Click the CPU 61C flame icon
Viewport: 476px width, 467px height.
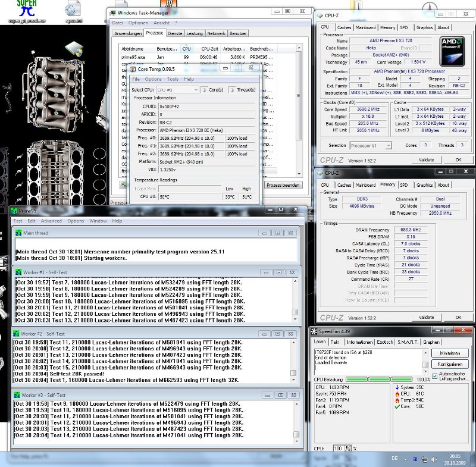point(397,394)
